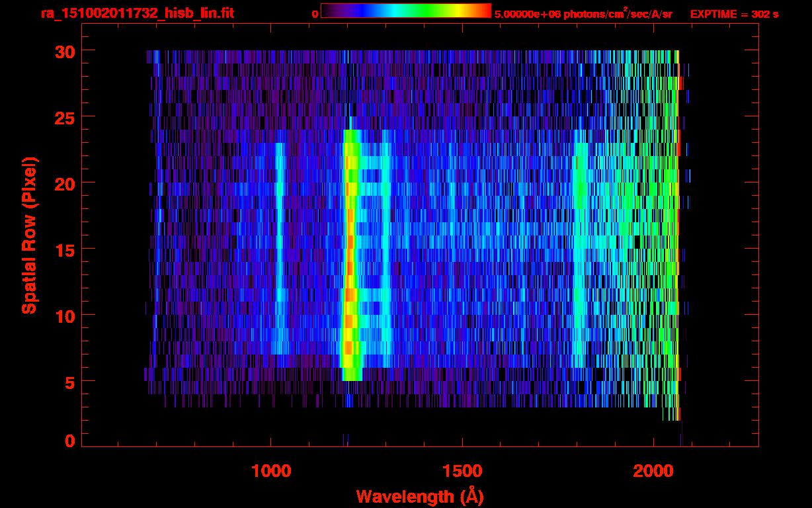The image size is (812, 508).
Task: Select the red end of the color bar
Action: tap(484, 11)
